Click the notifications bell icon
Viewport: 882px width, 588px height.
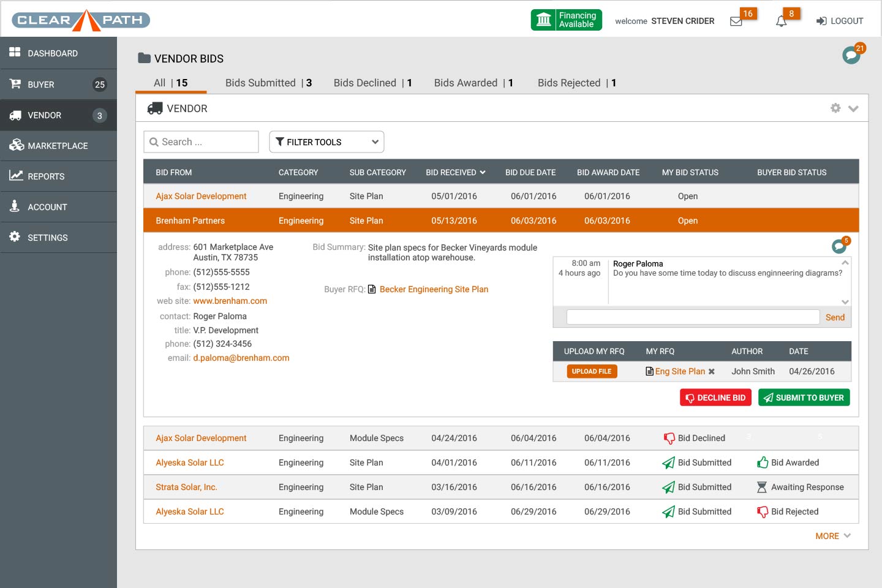[x=781, y=21]
